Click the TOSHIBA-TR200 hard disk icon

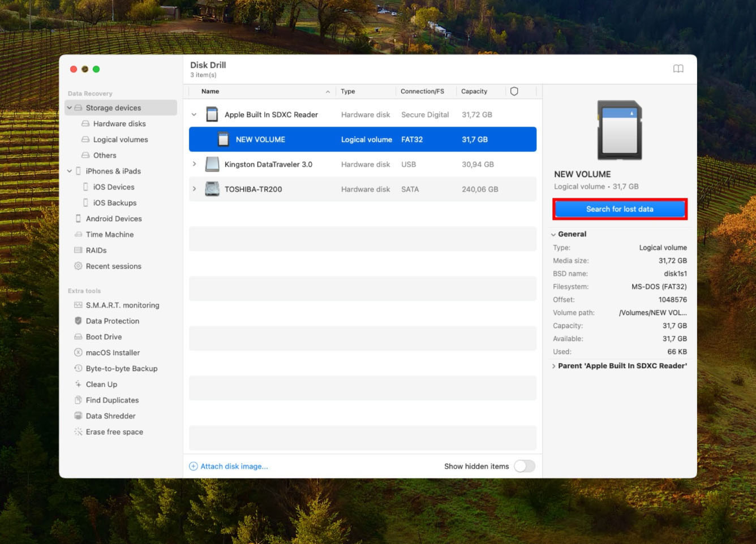coord(212,189)
